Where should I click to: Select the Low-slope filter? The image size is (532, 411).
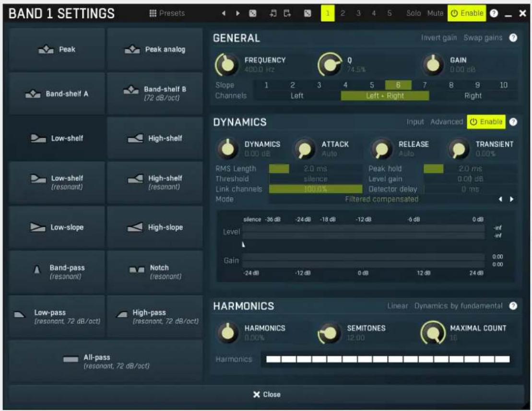point(57,227)
